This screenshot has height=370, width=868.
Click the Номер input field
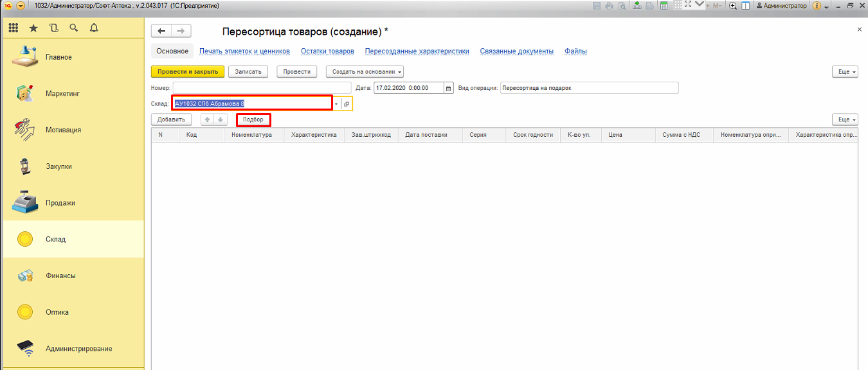point(262,88)
